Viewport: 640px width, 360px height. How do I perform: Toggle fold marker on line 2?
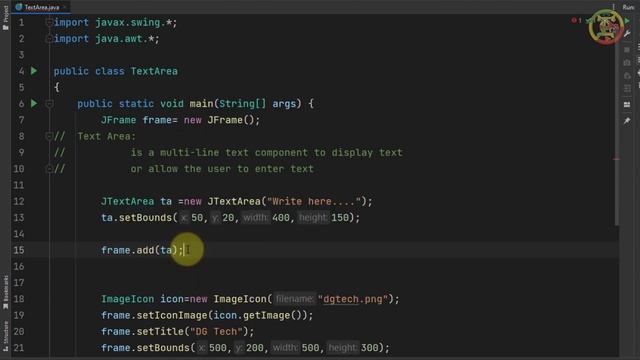tap(49, 39)
